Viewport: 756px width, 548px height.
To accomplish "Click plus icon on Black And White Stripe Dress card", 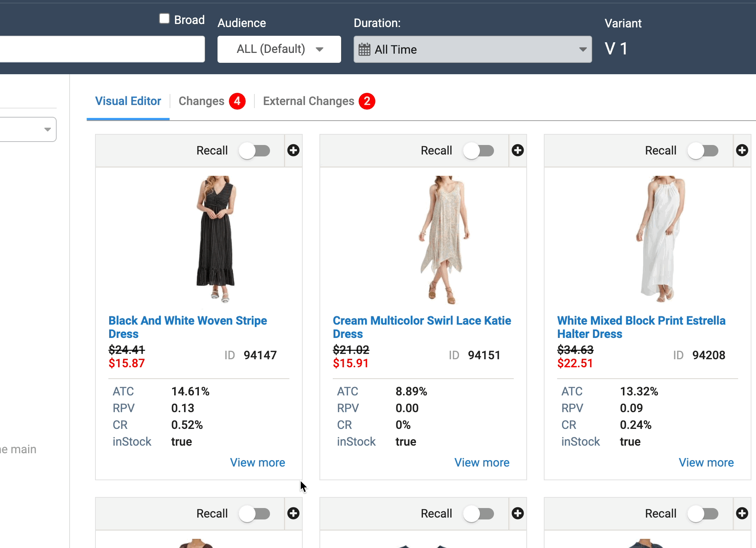I will [293, 150].
